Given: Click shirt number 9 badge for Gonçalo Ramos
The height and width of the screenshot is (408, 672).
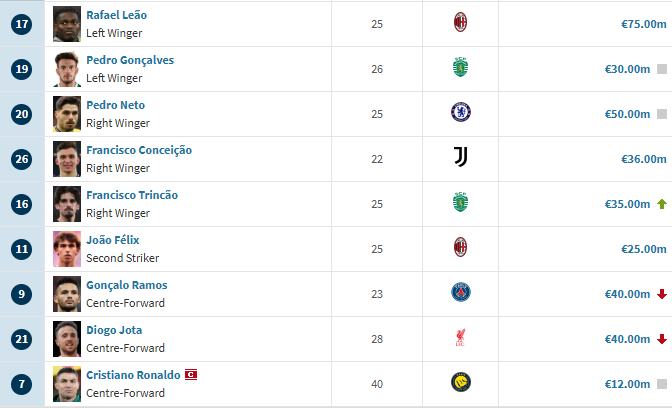Looking at the screenshot, I should 21,294.
